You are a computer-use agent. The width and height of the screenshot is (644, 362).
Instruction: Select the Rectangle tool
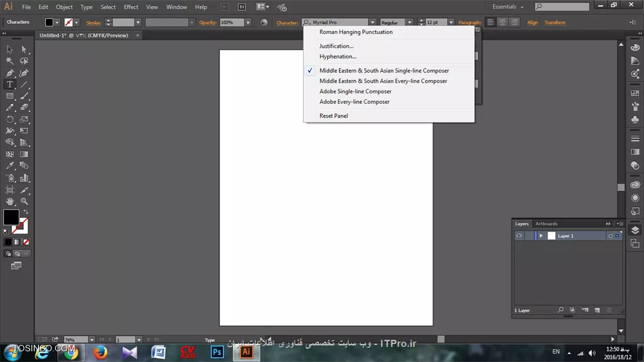[x=10, y=96]
